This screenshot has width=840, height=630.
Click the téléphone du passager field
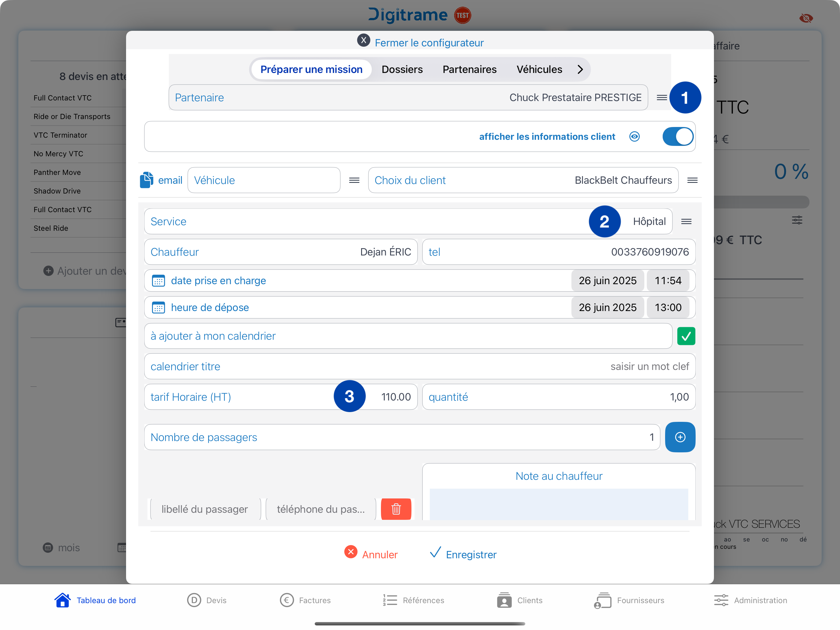pos(321,509)
